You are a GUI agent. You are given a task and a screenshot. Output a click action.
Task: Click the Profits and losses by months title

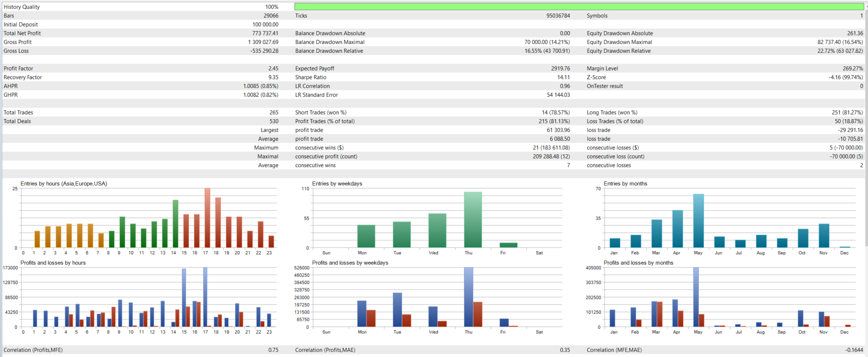638,263
